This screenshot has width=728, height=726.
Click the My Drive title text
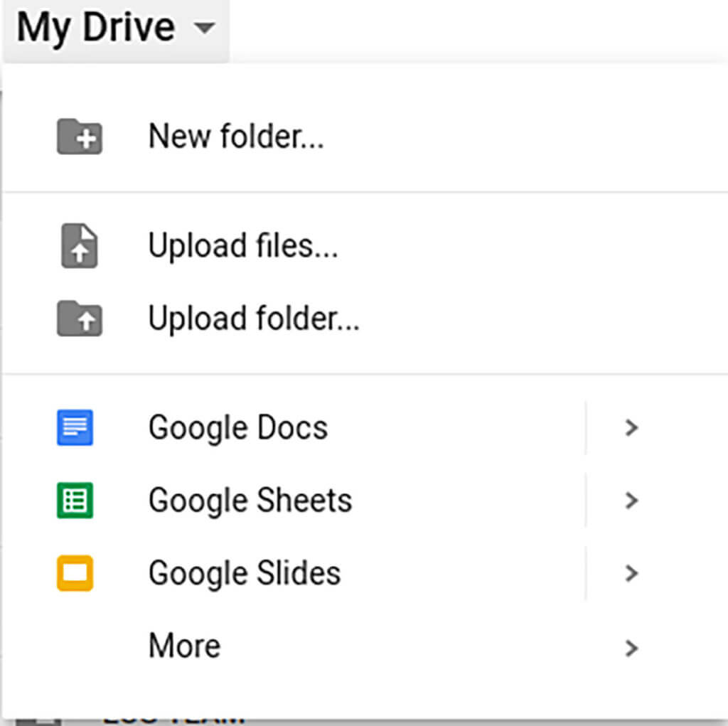tap(95, 28)
